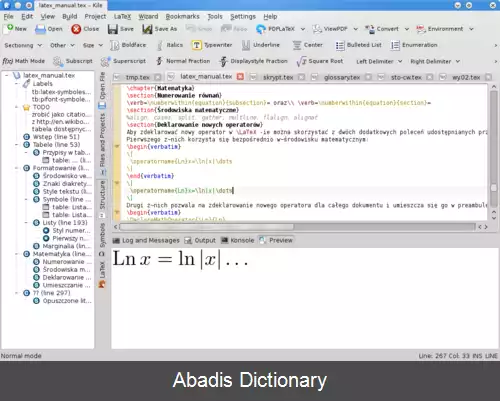The height and width of the screenshot is (401, 500).
Task: Open the Settings menu
Action: 243,17
